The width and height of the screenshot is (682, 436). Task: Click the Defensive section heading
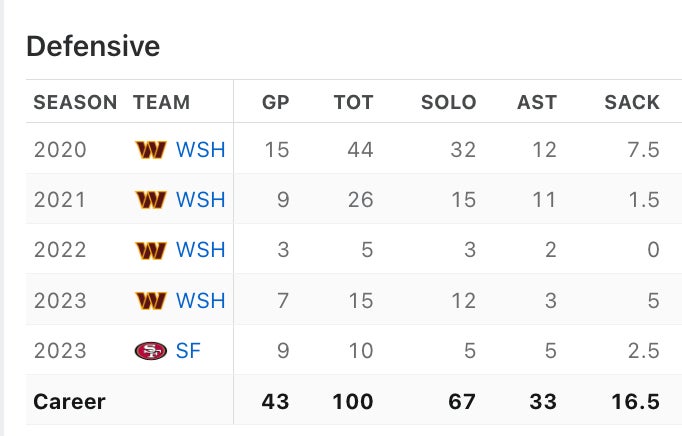(93, 46)
